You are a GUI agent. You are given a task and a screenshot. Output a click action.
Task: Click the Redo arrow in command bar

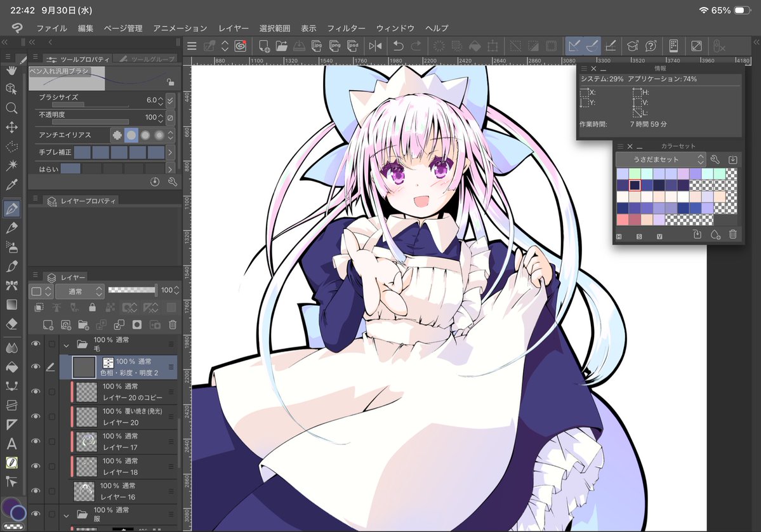(416, 46)
